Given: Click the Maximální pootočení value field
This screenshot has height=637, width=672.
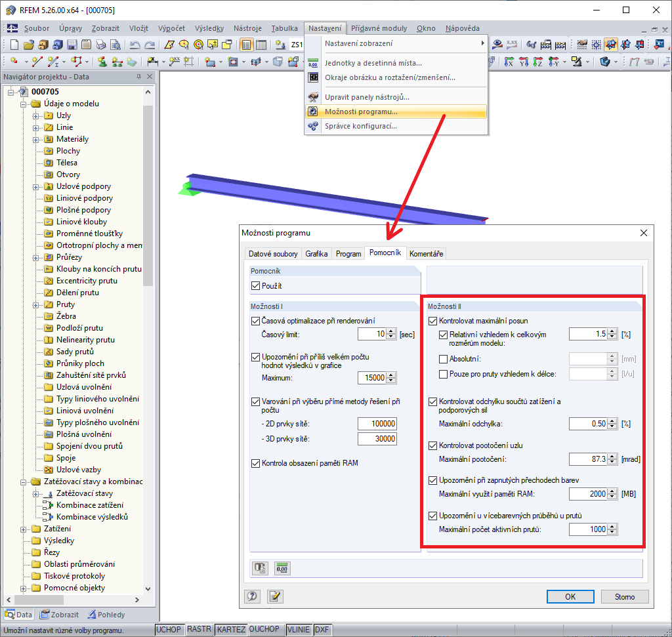Looking at the screenshot, I should 589,459.
